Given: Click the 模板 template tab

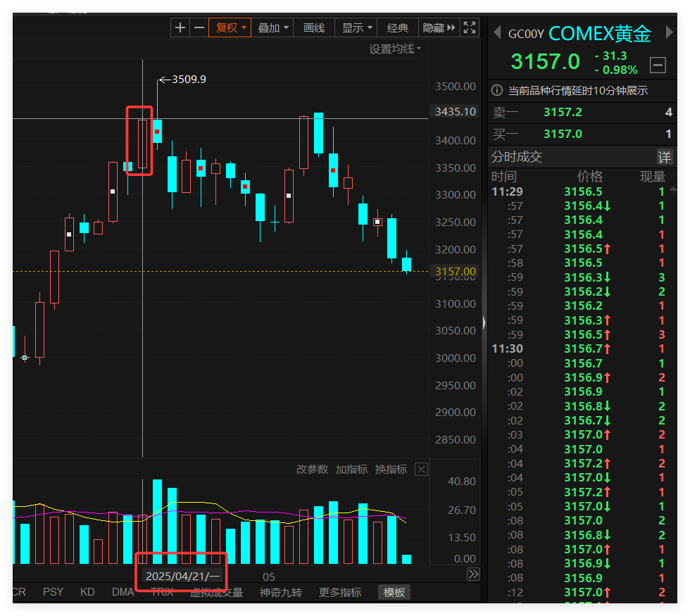Looking at the screenshot, I should click(394, 592).
